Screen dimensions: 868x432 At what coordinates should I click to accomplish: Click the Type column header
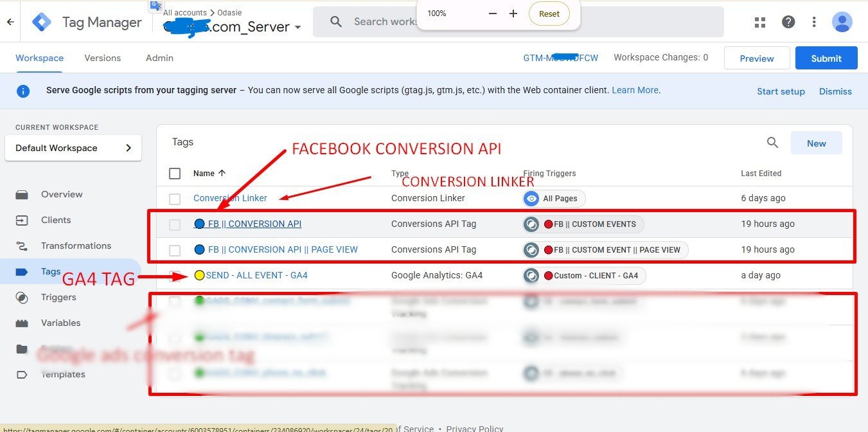click(400, 173)
